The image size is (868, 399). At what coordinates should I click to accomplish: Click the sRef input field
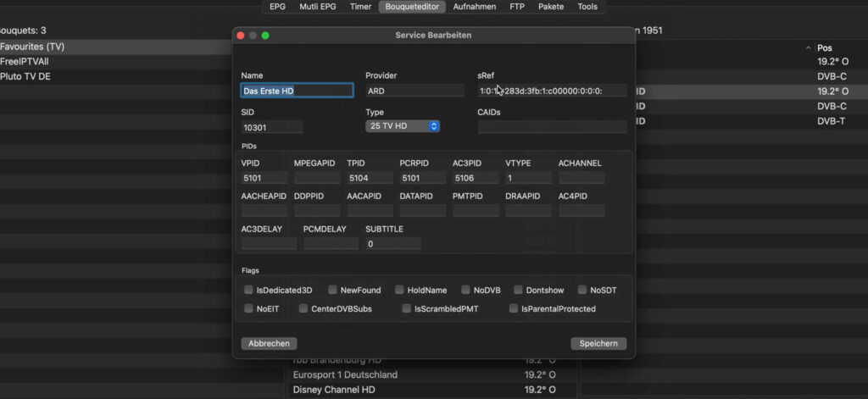[552, 91]
